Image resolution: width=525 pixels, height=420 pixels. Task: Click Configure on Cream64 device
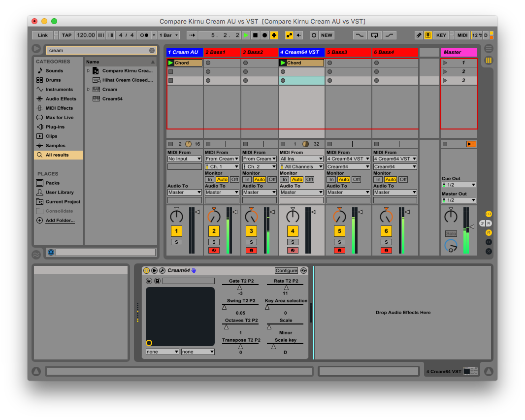pyautogui.click(x=286, y=270)
